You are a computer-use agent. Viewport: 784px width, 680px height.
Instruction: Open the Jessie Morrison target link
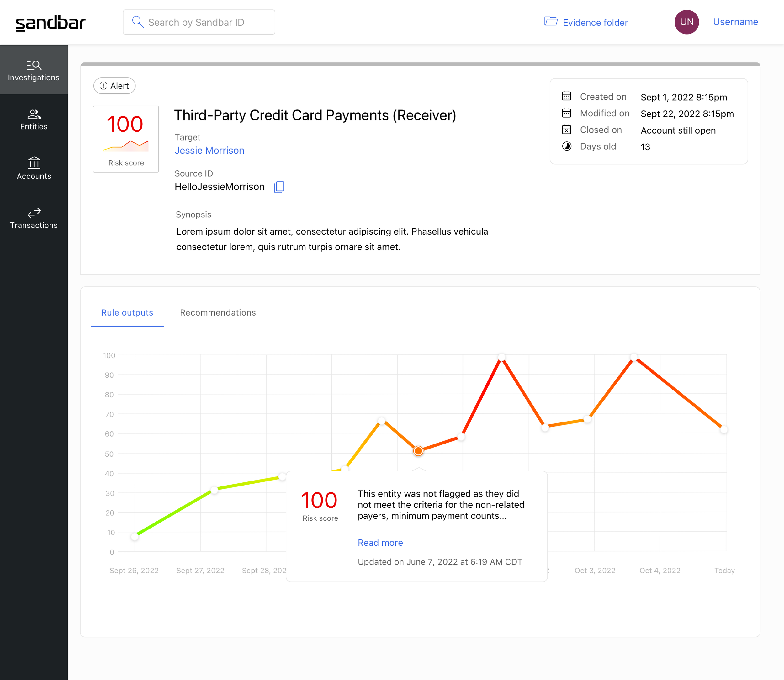209,151
